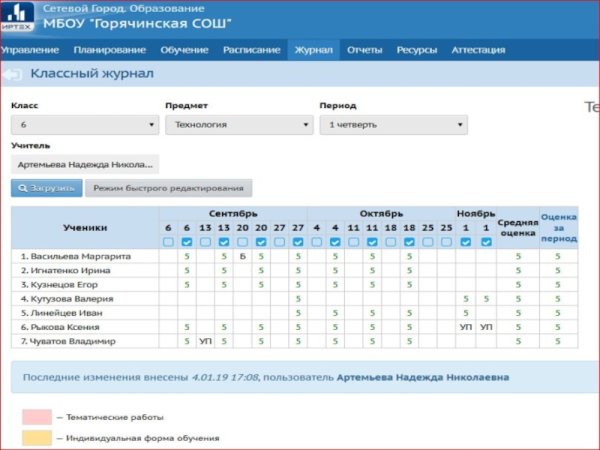
Task: Click Чуватов Владимир's period grade cell
Action: 558,341
